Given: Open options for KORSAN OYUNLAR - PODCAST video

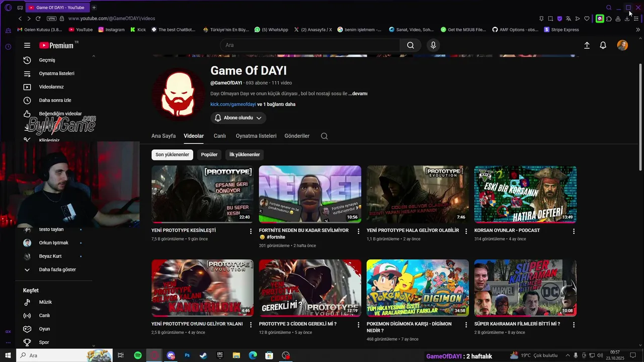Looking at the screenshot, I should click(574, 231).
